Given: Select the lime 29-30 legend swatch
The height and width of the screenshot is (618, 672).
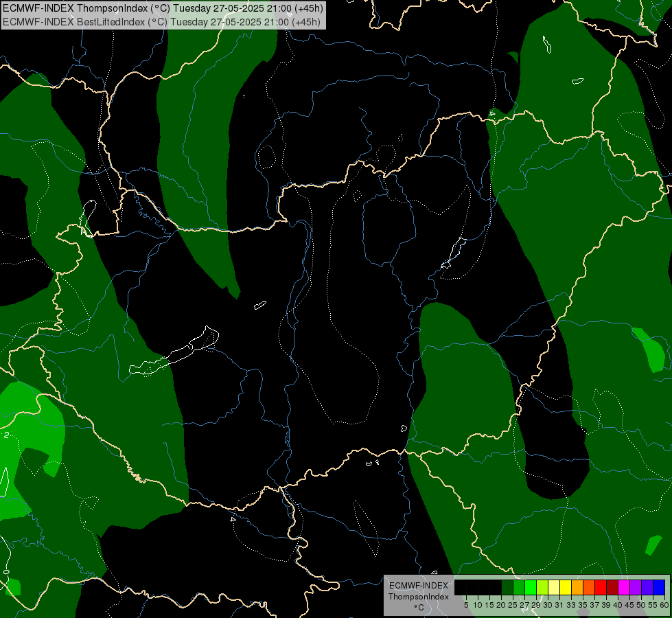Looking at the screenshot, I should [x=542, y=587].
